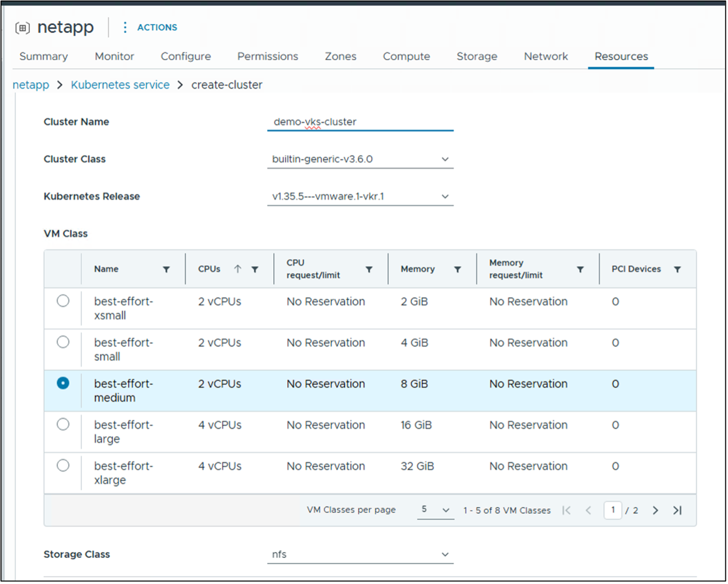
Task: Click the 32 GiB memory cell
Action: [x=417, y=466]
